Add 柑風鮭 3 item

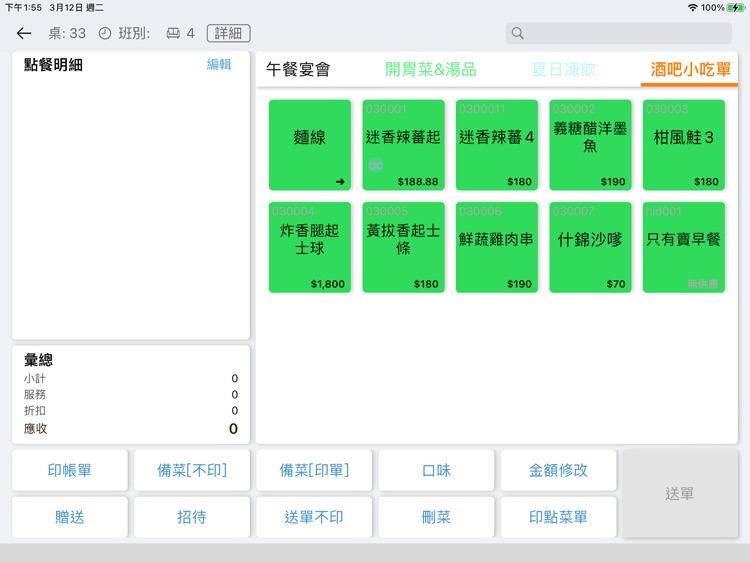684,145
